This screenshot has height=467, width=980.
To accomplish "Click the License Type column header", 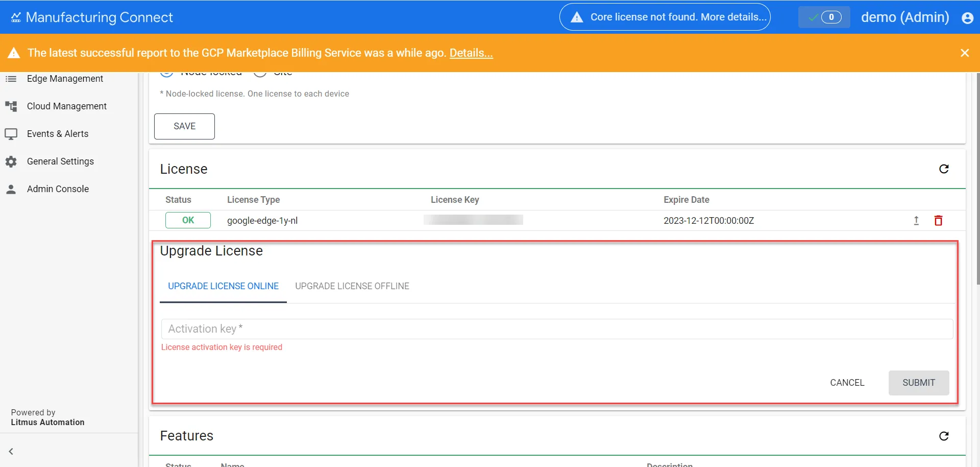I will click(253, 200).
